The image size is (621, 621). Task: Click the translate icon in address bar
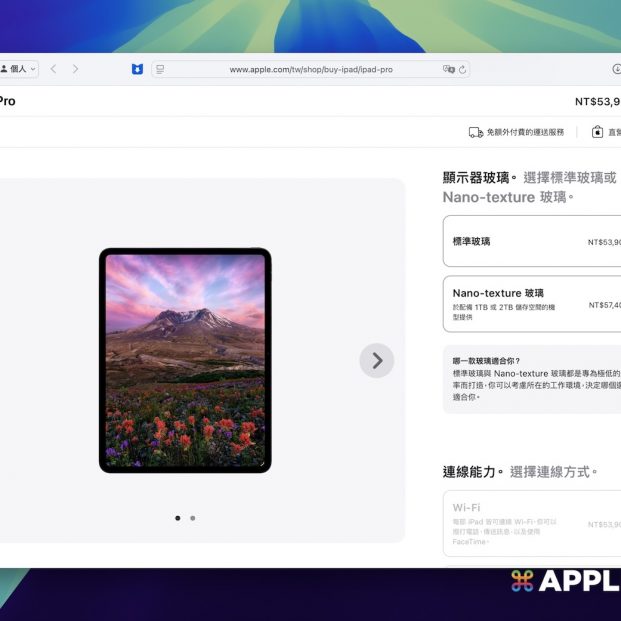449,69
